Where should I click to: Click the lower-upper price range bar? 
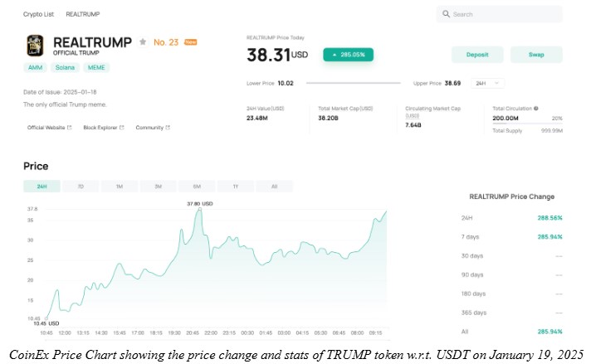pyautogui.click(x=353, y=83)
